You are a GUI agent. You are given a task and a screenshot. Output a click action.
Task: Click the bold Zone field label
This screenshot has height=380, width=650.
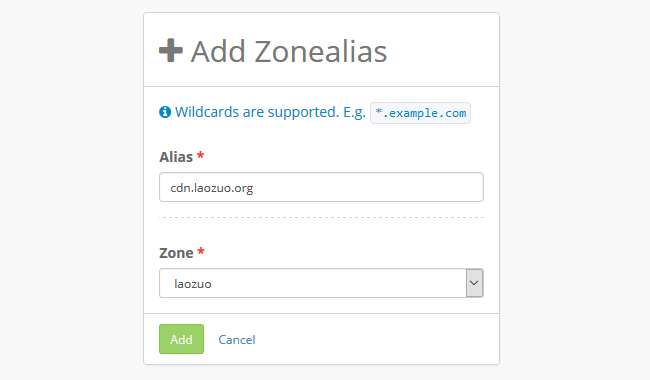[176, 253]
